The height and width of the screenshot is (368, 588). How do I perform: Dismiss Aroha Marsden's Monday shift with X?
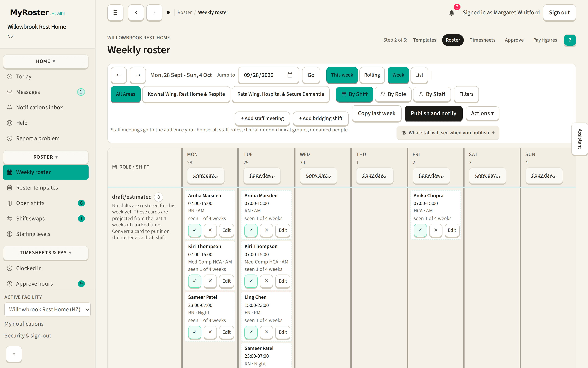[210, 230]
